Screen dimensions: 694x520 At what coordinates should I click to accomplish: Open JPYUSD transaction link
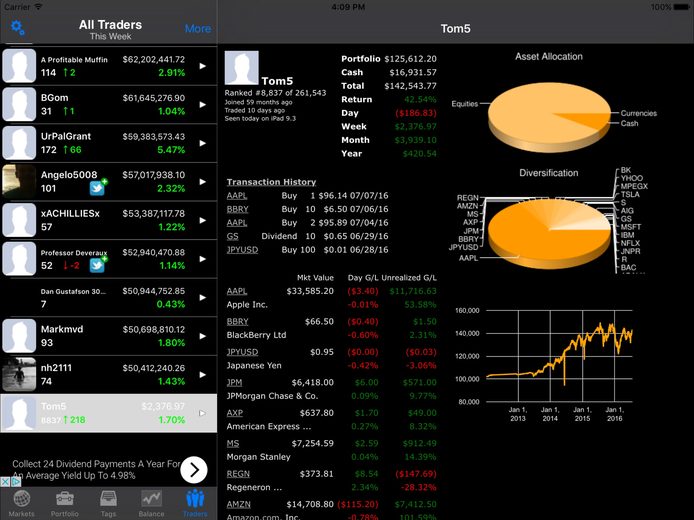coord(242,250)
